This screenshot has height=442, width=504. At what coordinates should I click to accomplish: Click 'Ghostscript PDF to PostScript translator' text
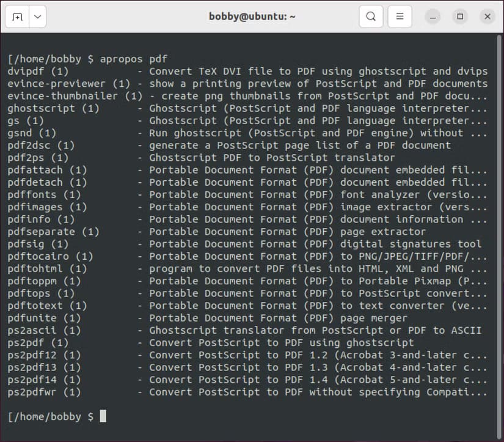pyautogui.click(x=272, y=158)
